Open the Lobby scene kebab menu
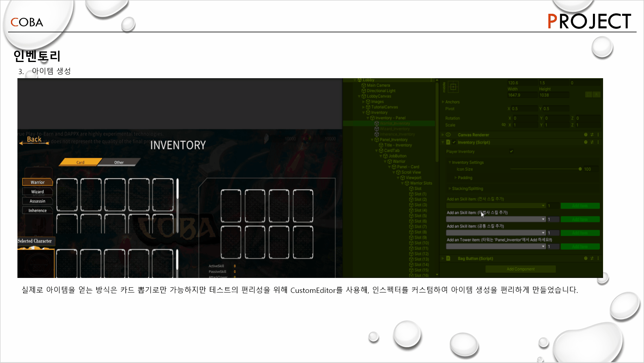 tap(431, 80)
